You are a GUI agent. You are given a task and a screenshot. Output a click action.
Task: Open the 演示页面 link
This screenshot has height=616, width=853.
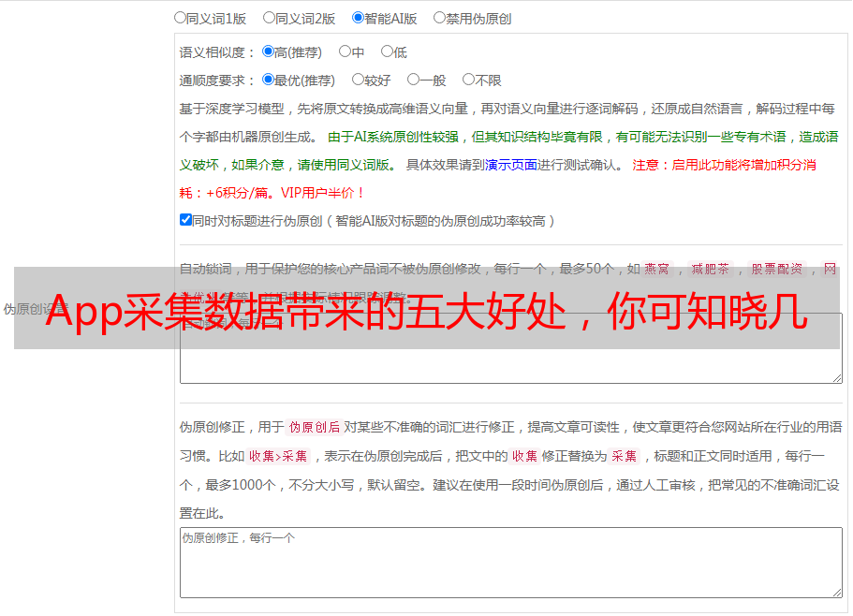click(x=511, y=165)
